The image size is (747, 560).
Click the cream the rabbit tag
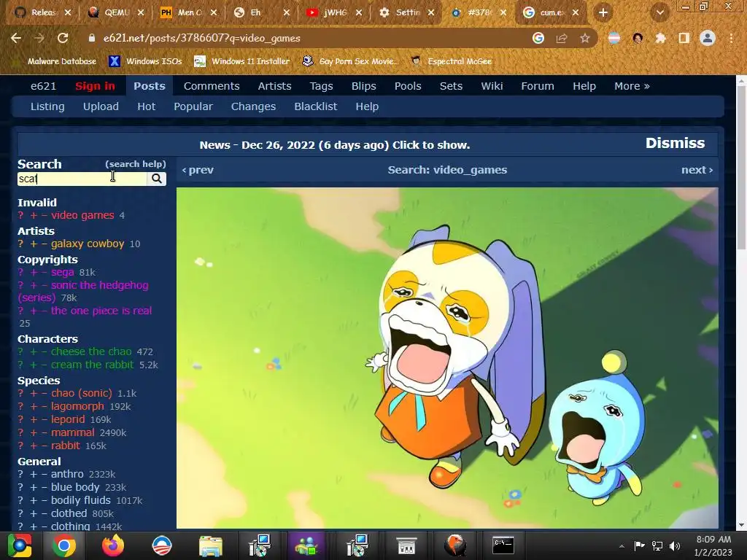pos(93,365)
